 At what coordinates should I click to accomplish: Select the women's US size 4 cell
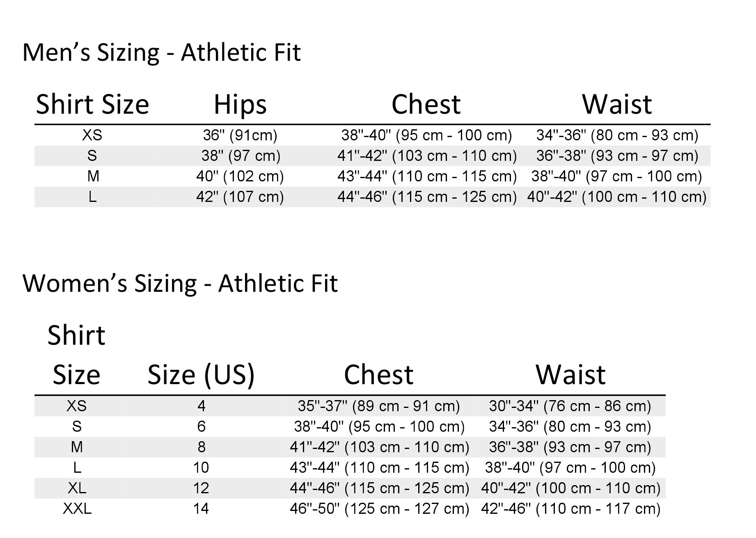click(x=201, y=406)
